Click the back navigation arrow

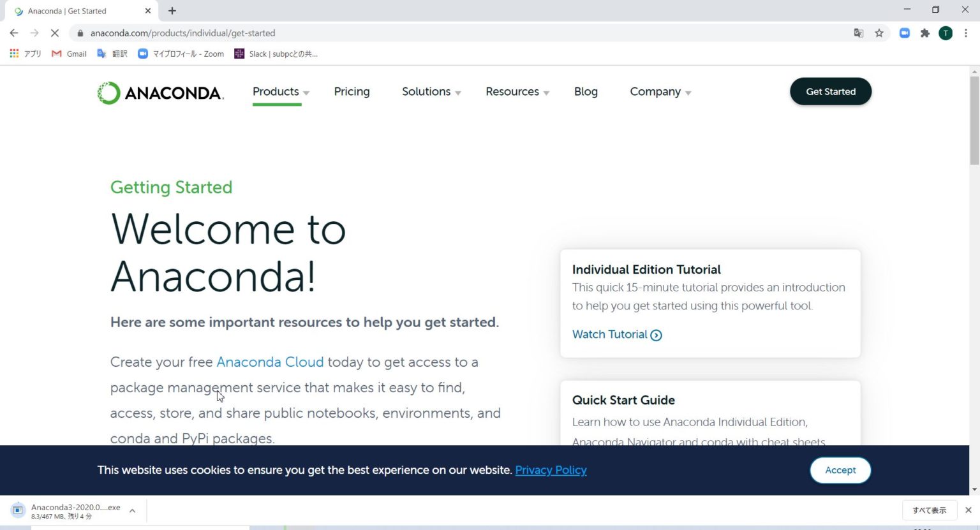click(x=13, y=33)
